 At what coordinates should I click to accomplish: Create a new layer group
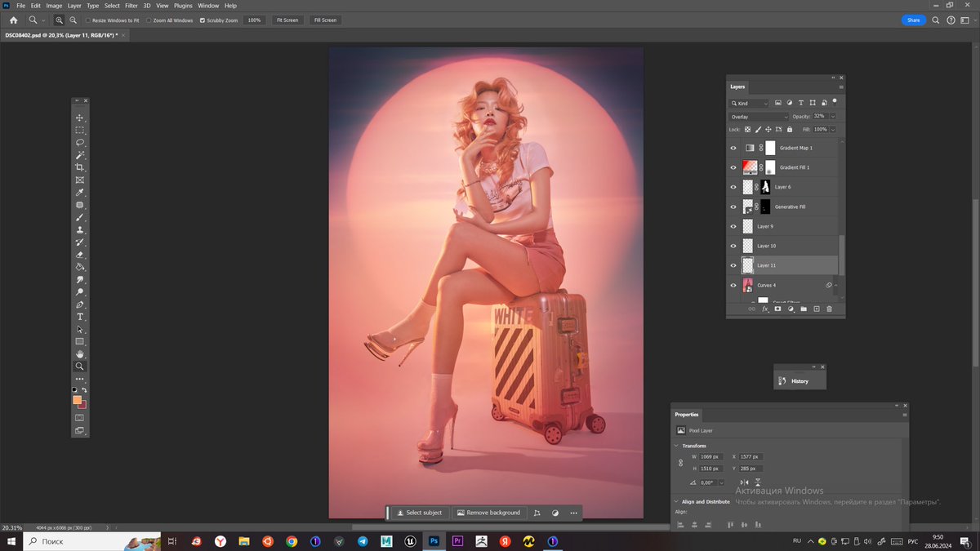click(x=804, y=309)
